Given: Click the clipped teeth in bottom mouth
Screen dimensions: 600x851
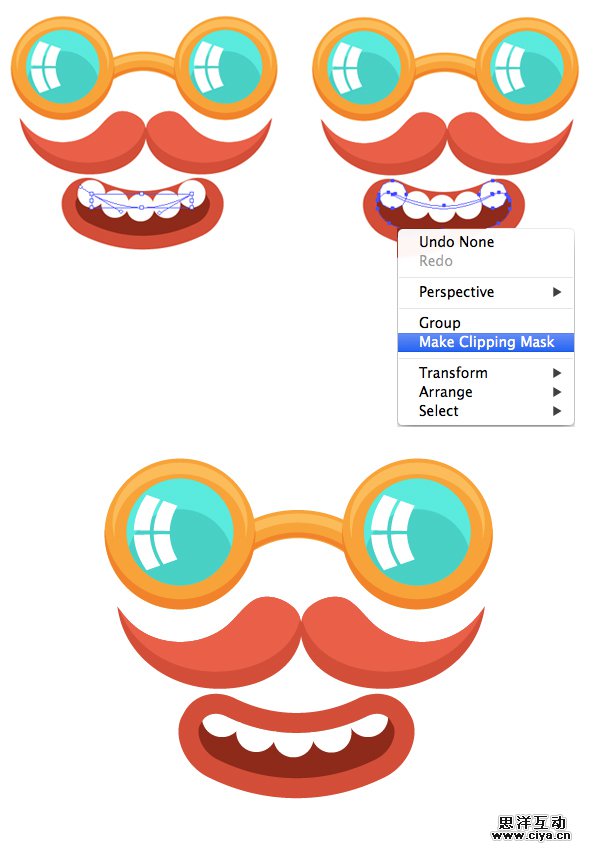Looking at the screenshot, I should [x=295, y=735].
